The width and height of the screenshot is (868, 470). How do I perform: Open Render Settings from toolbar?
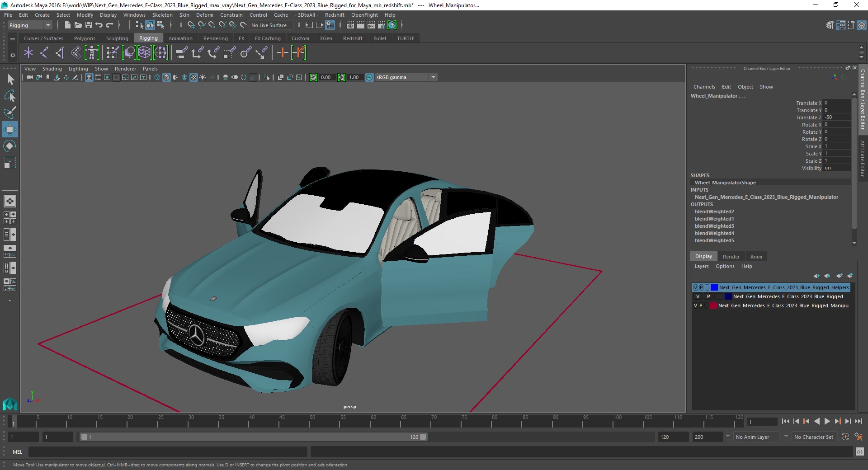(x=382, y=25)
